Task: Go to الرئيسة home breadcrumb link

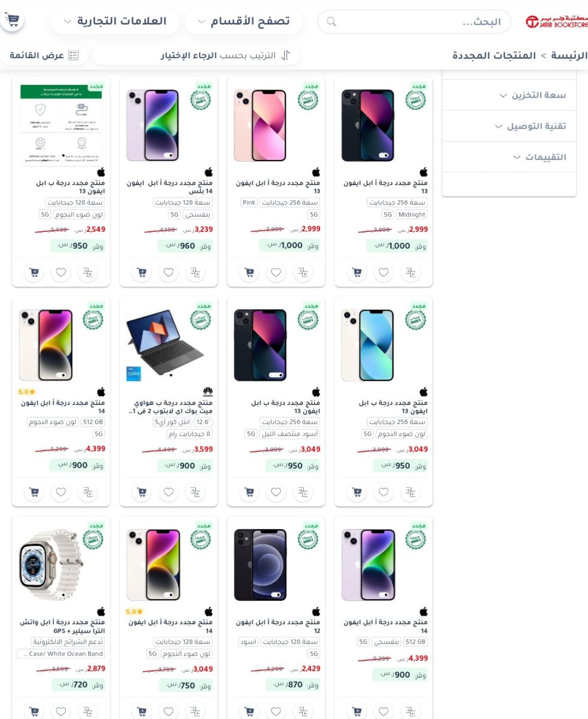Action: click(570, 55)
